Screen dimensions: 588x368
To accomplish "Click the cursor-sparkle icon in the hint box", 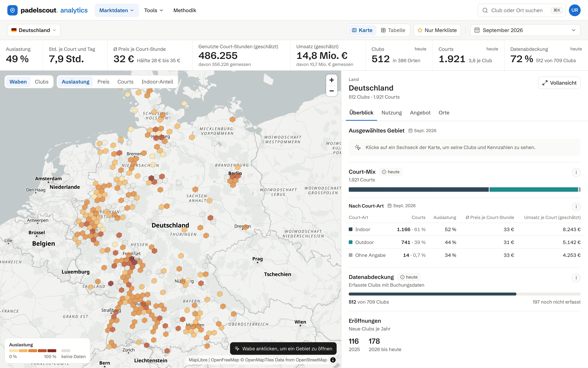I will pos(358,147).
